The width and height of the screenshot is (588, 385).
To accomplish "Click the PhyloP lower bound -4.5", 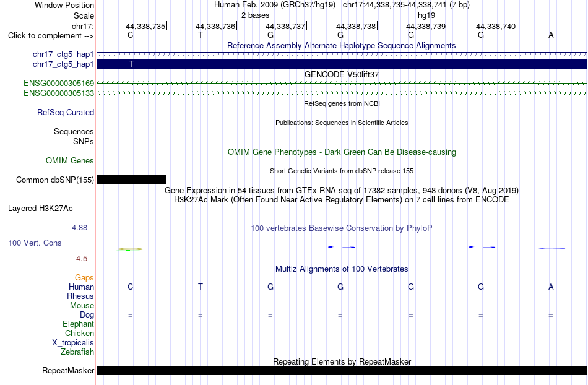I will 80,258.
